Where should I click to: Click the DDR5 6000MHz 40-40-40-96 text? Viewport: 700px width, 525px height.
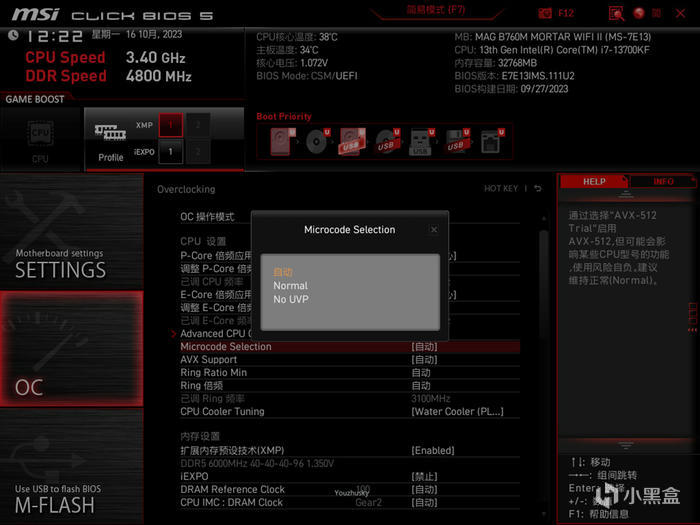point(257,463)
